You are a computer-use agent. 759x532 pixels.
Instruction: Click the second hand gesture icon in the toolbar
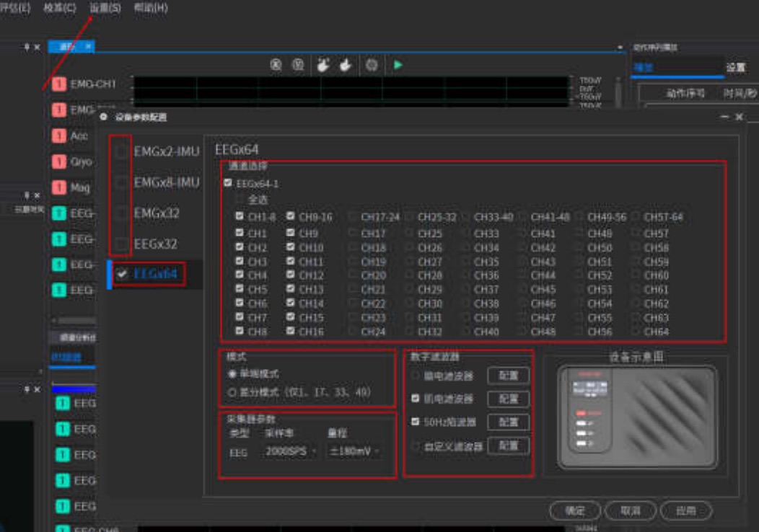345,65
